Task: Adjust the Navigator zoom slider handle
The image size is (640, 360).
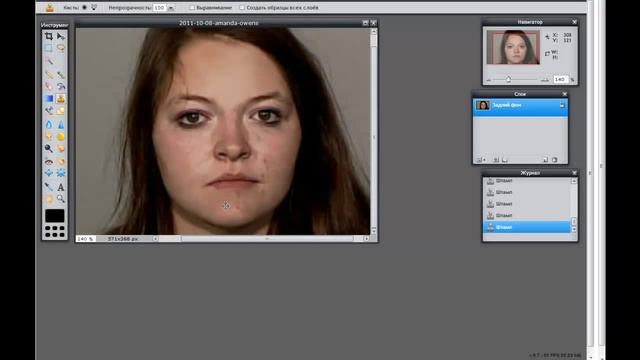Action: (x=508, y=79)
